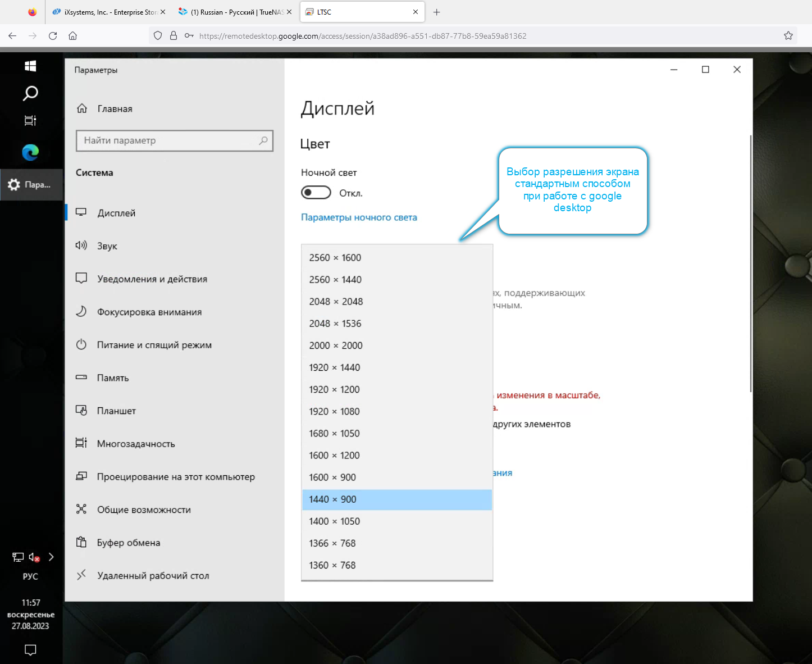Click the search magnifier in Найти параметр
812x664 pixels.
pos(263,140)
